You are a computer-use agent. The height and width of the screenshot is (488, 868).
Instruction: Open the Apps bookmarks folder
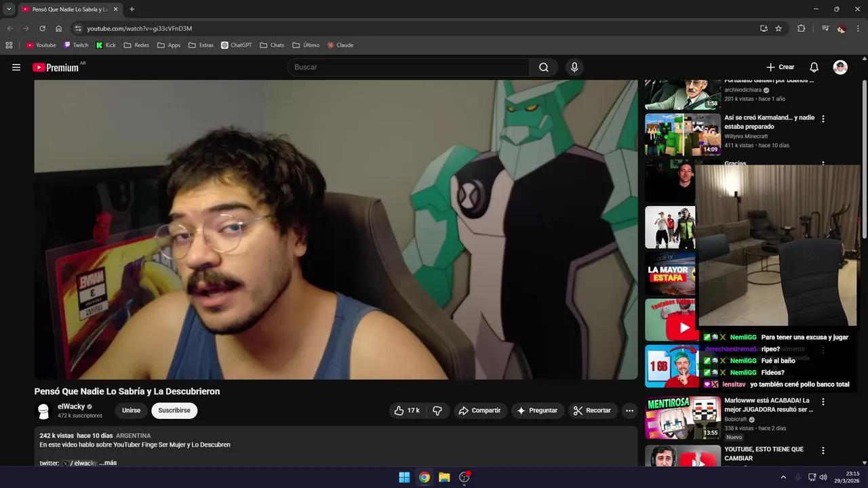169,45
